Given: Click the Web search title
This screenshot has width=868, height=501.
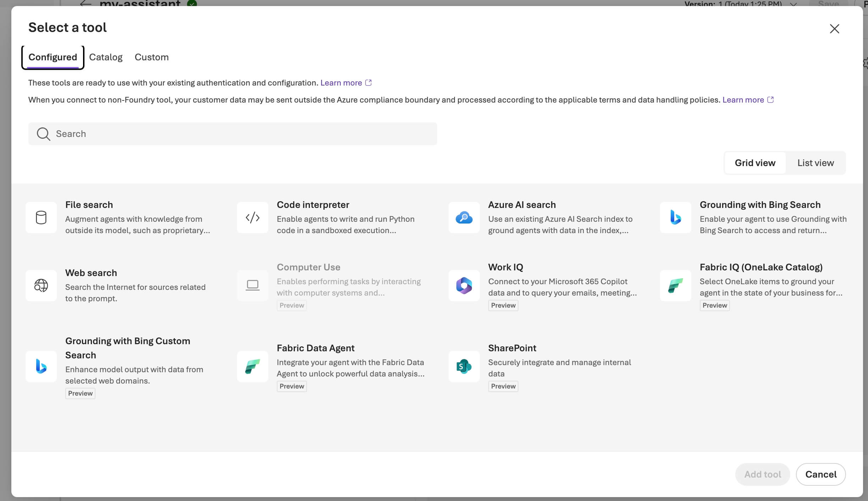Looking at the screenshot, I should 91,273.
